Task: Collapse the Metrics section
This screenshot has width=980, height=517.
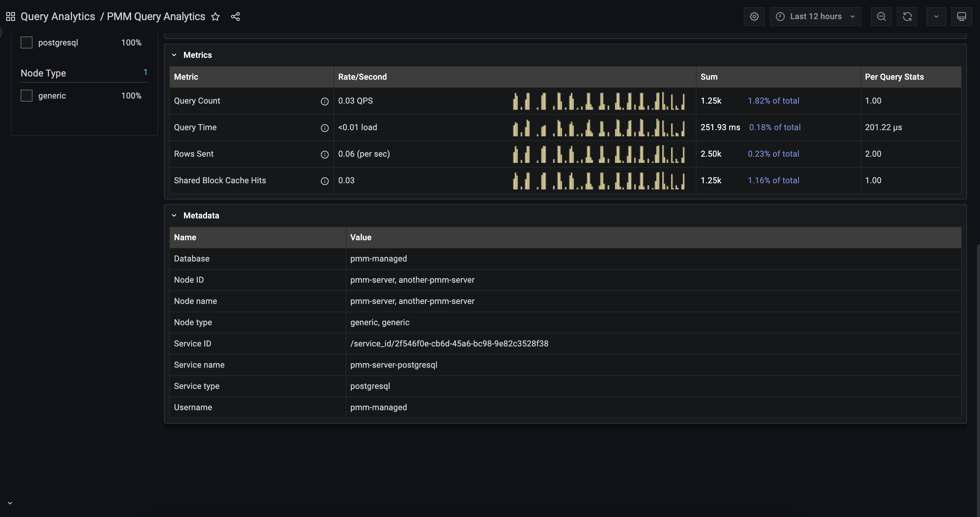Action: pos(174,55)
